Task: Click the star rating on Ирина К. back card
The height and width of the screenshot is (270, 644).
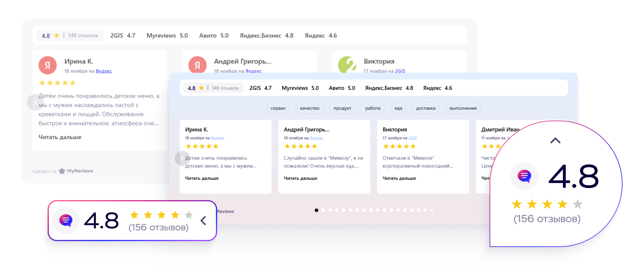Action: click(57, 83)
